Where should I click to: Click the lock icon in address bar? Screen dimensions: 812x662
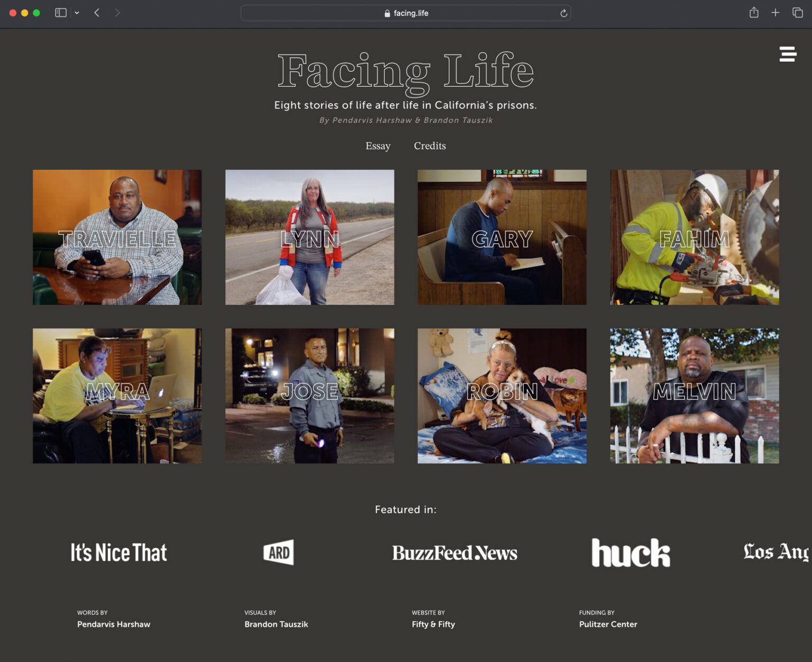tap(387, 13)
